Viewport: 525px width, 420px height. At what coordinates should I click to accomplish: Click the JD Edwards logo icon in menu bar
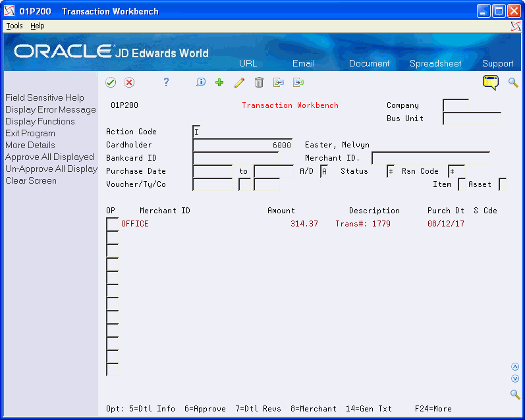pos(516,26)
